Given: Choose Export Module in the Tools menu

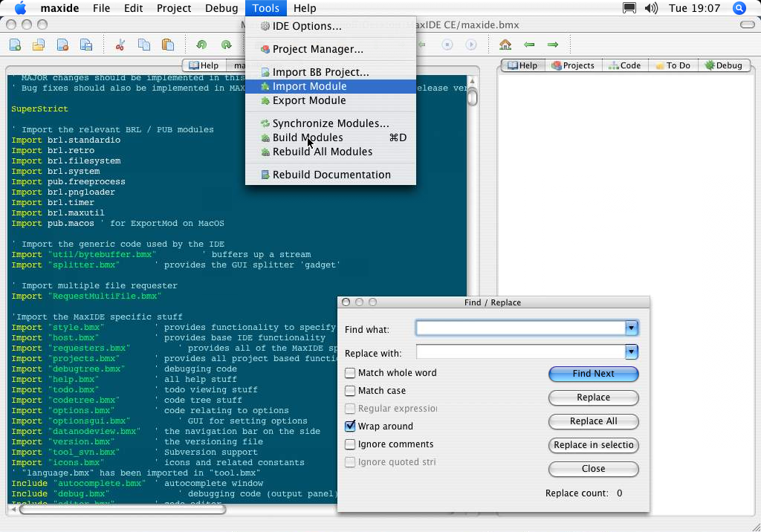Looking at the screenshot, I should (331, 100).
